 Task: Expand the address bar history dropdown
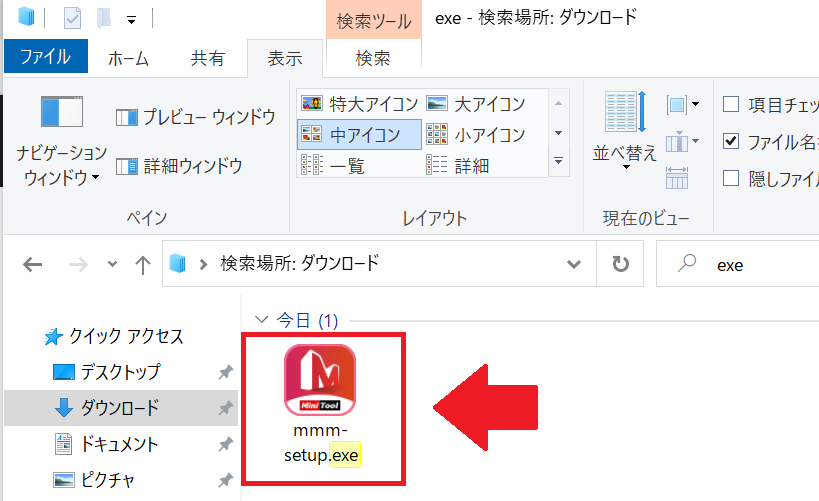[x=574, y=264]
